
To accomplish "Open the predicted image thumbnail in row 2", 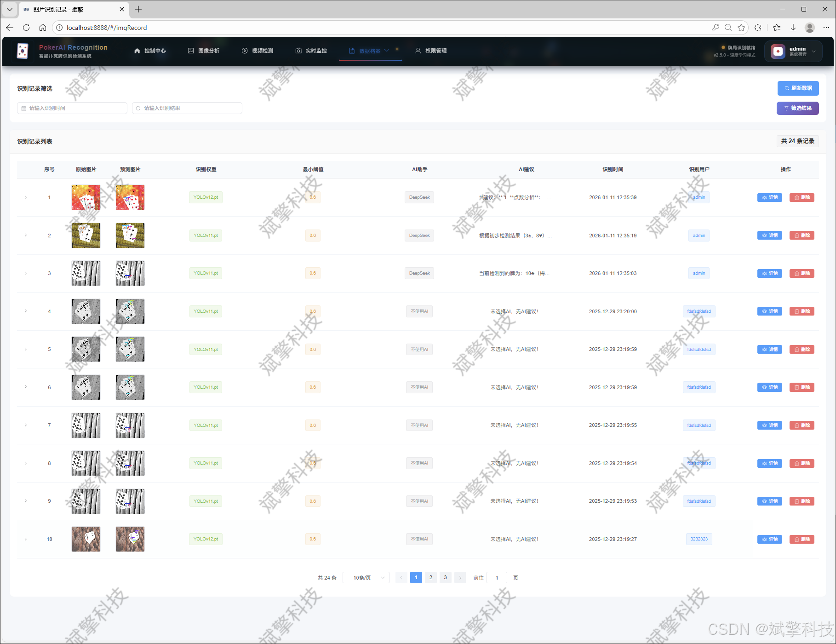I will [x=130, y=236].
